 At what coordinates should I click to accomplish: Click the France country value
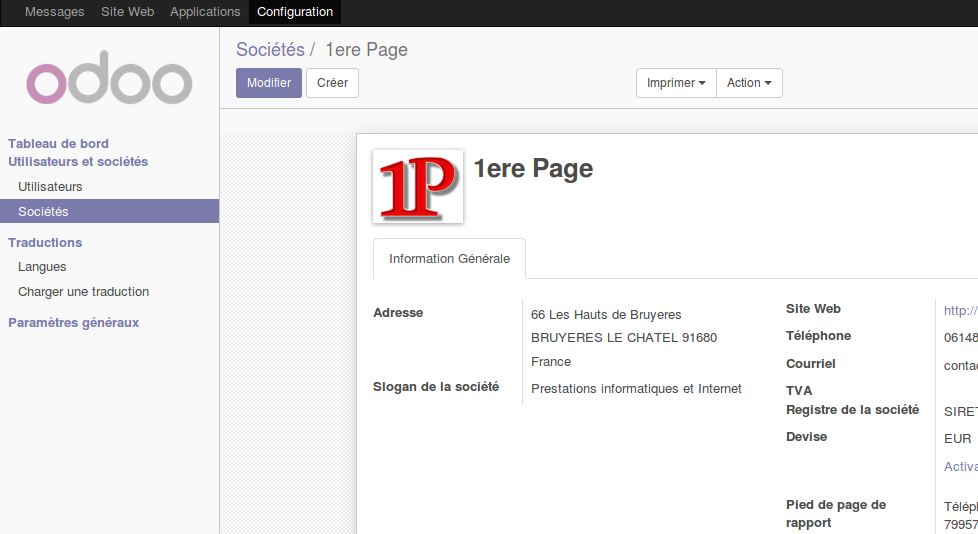coord(551,362)
